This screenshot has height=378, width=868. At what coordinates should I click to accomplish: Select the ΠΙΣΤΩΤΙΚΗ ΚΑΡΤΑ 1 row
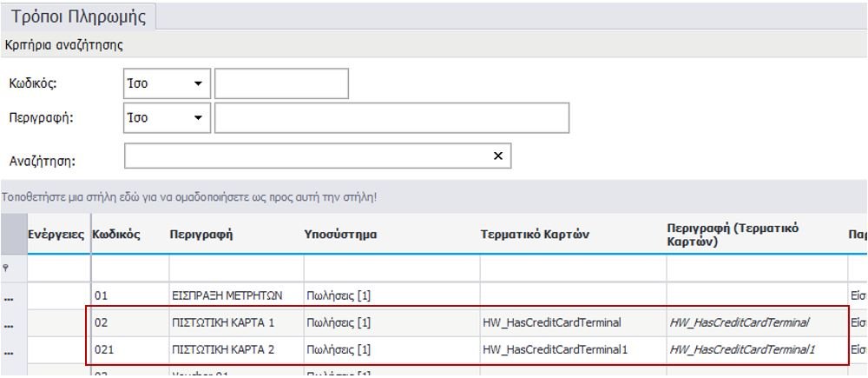223,323
